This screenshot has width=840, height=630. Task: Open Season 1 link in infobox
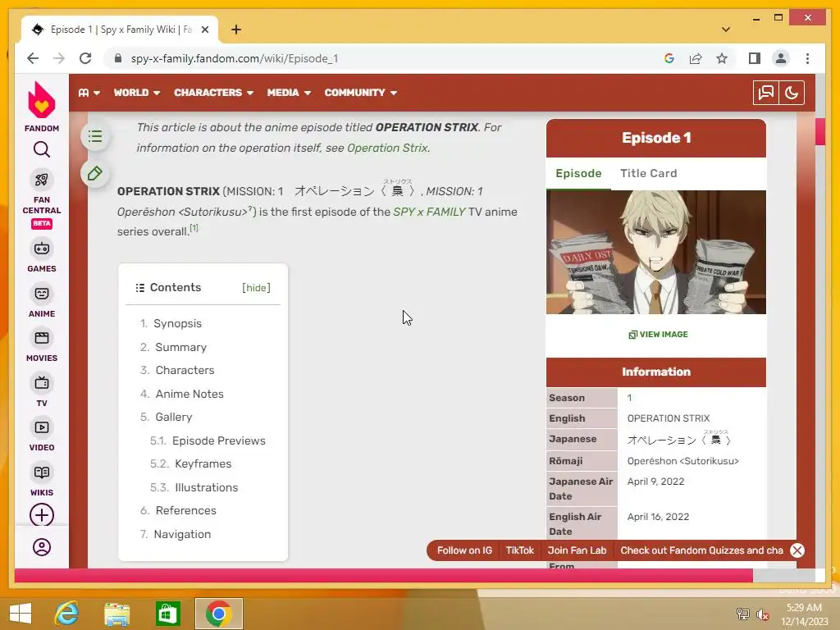pos(629,398)
